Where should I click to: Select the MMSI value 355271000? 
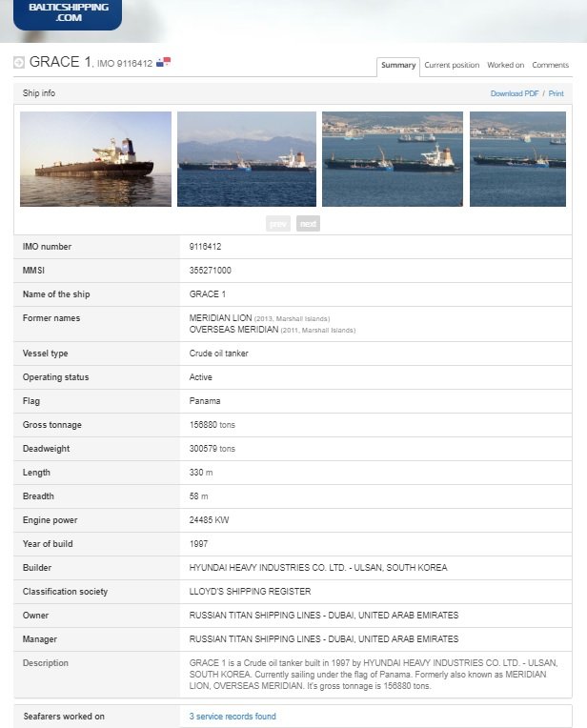click(x=210, y=271)
